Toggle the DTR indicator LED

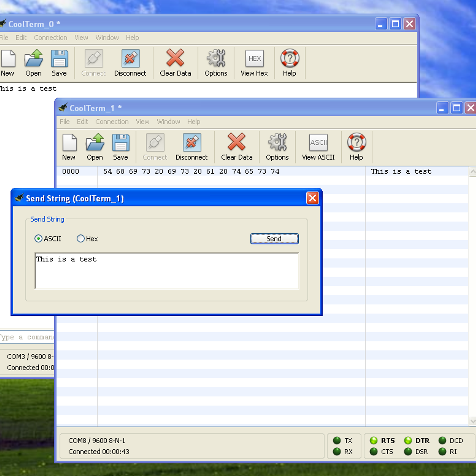coord(408,440)
